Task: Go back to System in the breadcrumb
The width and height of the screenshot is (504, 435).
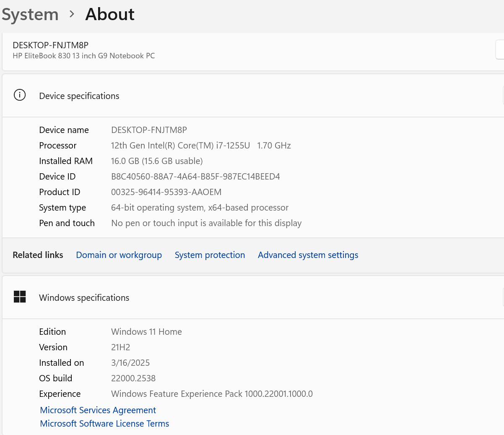Action: pyautogui.click(x=30, y=15)
